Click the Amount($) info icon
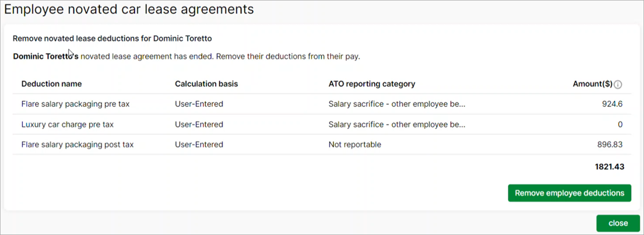 618,84
